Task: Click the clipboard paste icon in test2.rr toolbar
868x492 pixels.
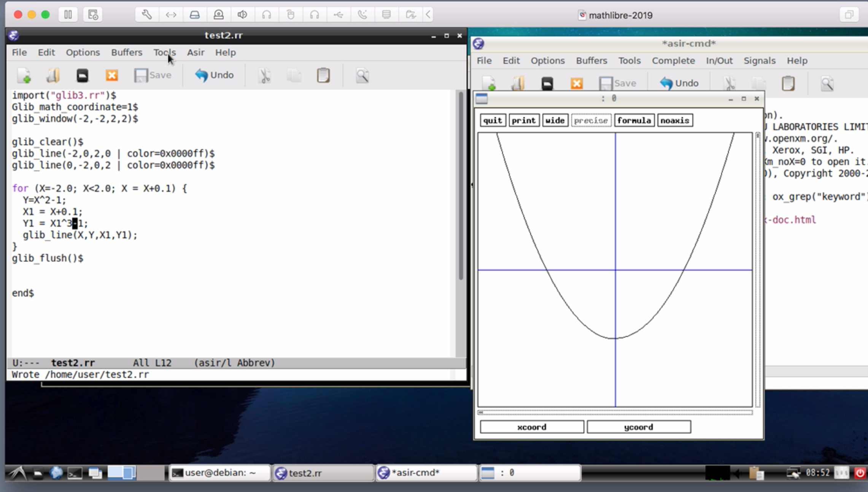Action: (x=323, y=75)
